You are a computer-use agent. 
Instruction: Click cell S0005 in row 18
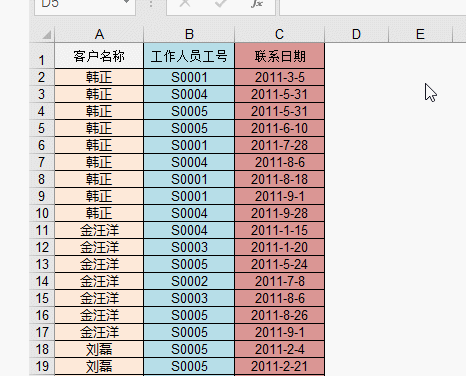(x=189, y=349)
